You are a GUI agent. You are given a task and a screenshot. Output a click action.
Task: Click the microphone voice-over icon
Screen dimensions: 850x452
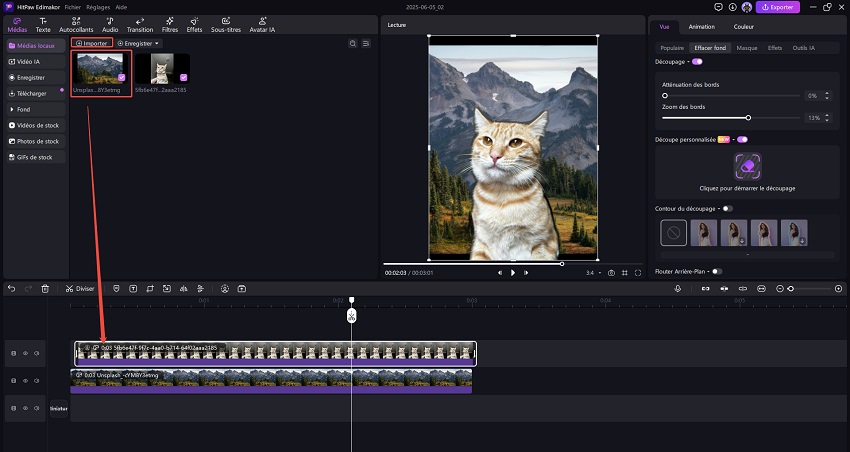coord(678,289)
